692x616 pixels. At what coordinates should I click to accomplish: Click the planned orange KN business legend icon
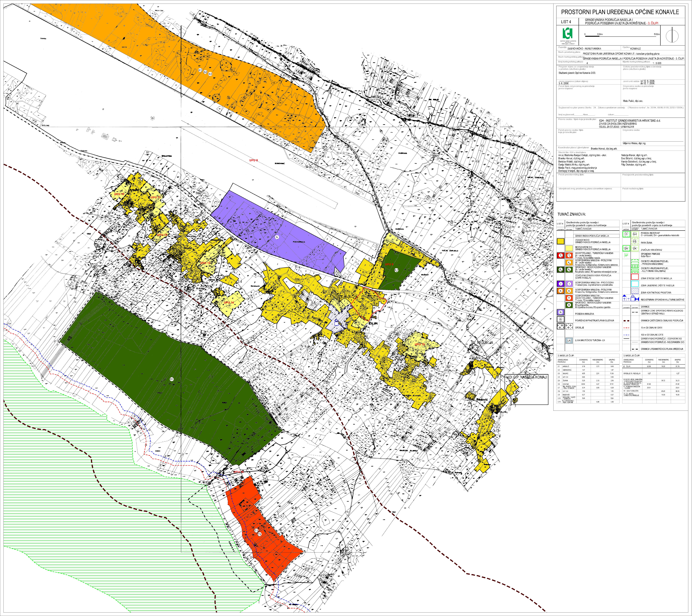[569, 263]
